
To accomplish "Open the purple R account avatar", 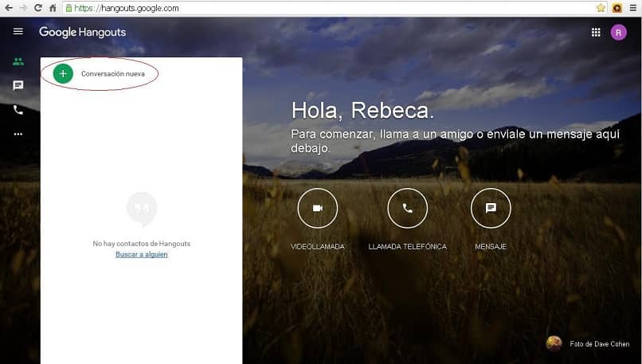I will (619, 33).
